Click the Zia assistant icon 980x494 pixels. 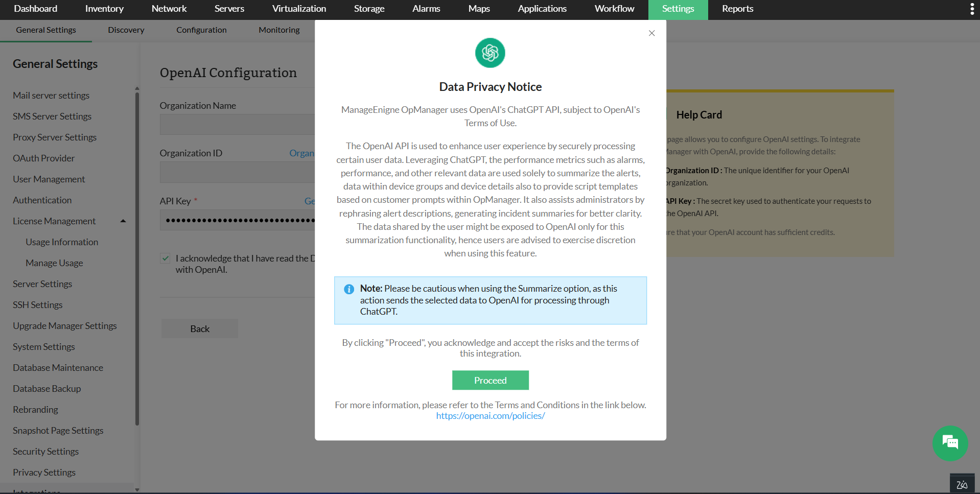pyautogui.click(x=962, y=484)
